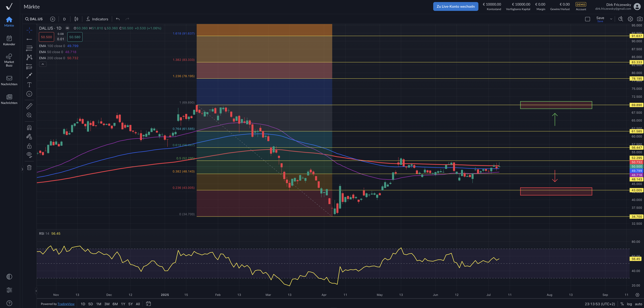
Task: Toggle hide all drawings eye icon
Action: tap(29, 155)
